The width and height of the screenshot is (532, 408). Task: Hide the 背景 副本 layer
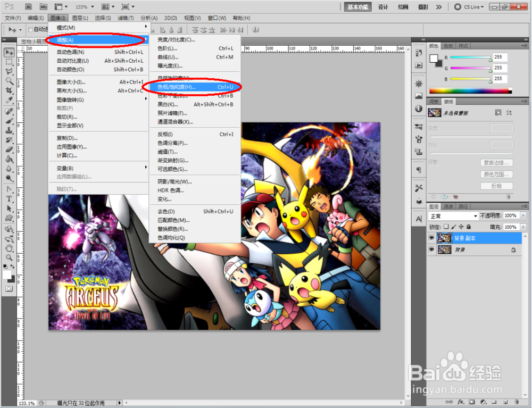pyautogui.click(x=431, y=238)
